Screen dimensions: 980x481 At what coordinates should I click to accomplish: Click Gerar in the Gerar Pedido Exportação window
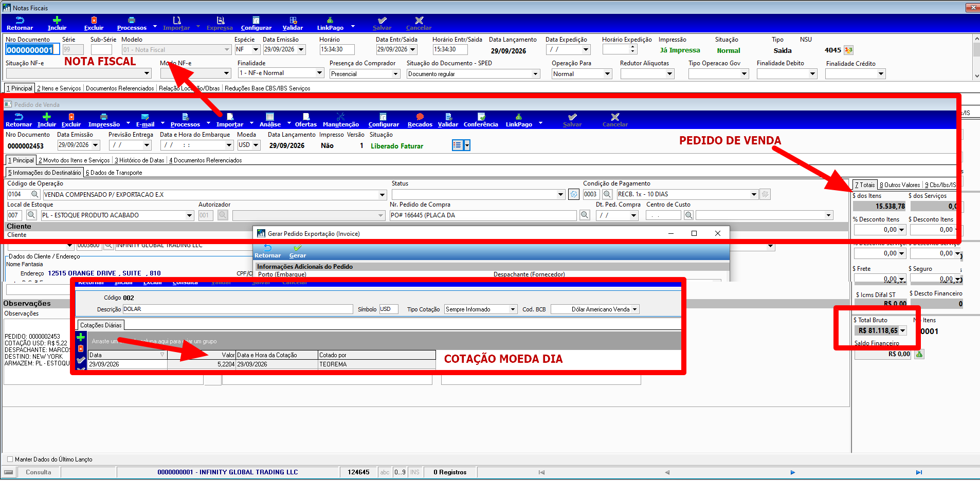coord(297,252)
